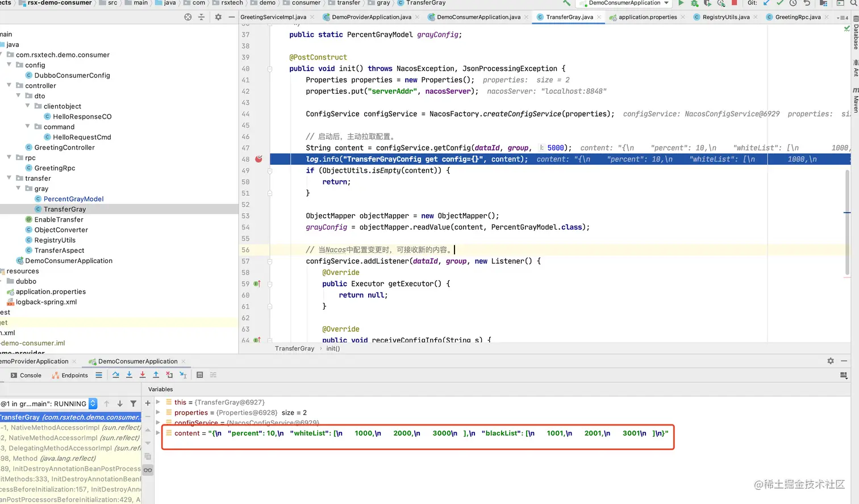Revert changes with Git rollback arrow

[807, 3]
